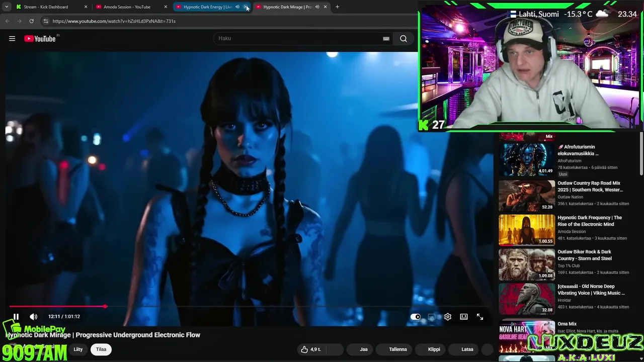Open Top 1% Club channel name
The height and width of the screenshot is (362, 644).
569,265
